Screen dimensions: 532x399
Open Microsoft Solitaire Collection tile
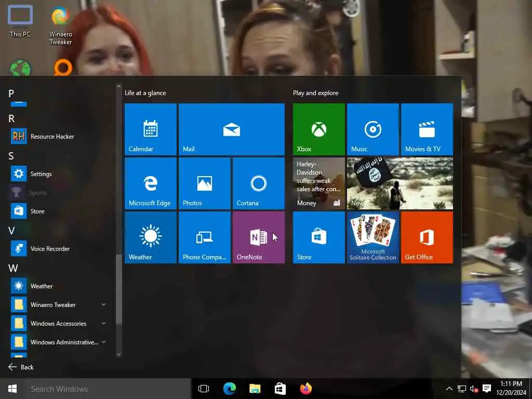point(373,237)
